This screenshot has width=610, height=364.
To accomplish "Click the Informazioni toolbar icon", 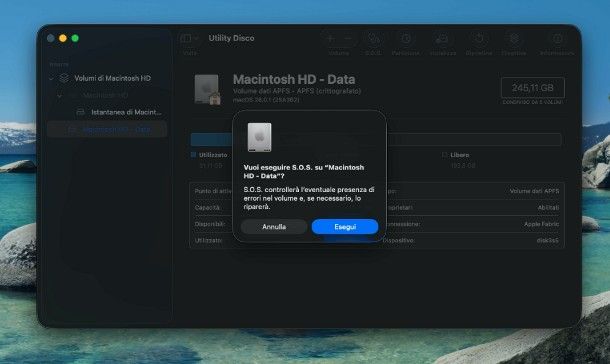I will point(557,38).
